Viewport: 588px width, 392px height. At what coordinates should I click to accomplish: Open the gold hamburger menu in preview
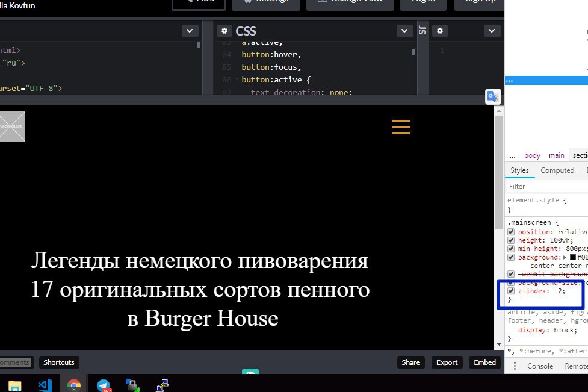point(401,127)
